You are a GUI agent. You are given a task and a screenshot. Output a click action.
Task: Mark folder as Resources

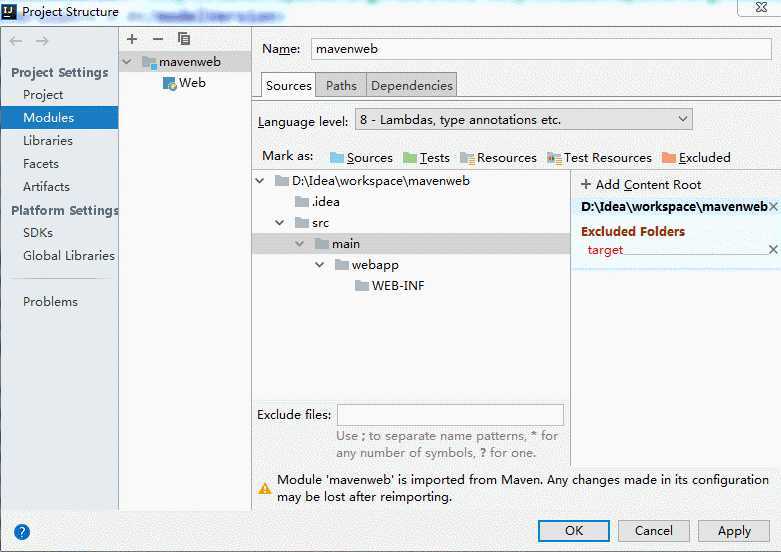click(x=499, y=158)
